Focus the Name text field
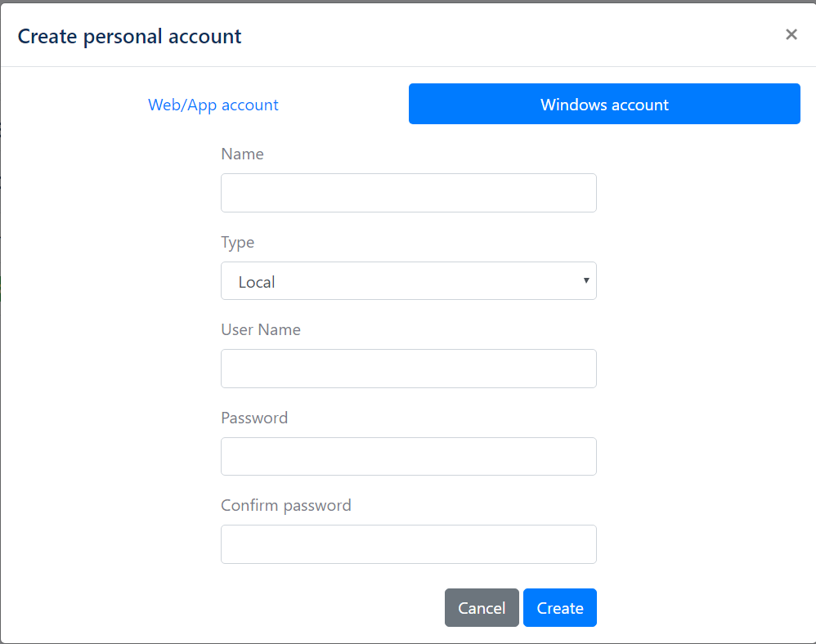The height and width of the screenshot is (644, 816). [409, 193]
